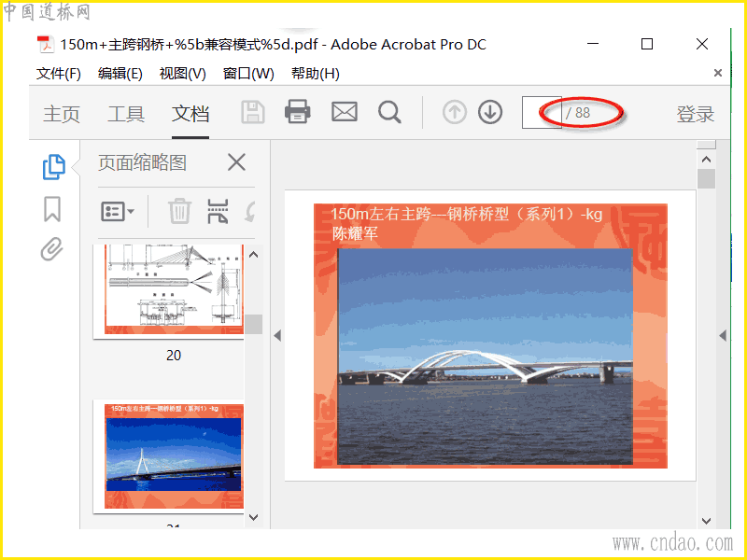This screenshot has width=747, height=560.
Task: Open the 文件(F) menu
Action: 59,74
